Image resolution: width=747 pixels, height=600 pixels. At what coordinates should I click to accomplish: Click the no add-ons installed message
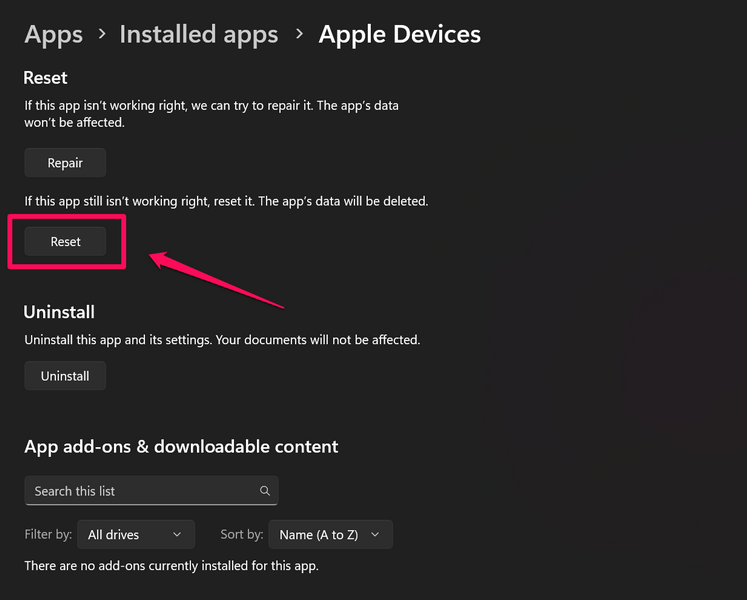point(171,566)
